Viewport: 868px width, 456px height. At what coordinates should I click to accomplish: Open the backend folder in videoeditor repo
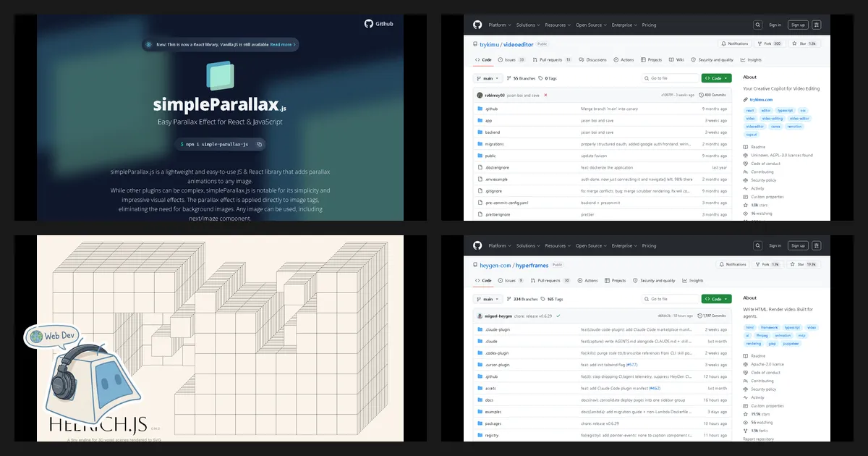(493, 132)
